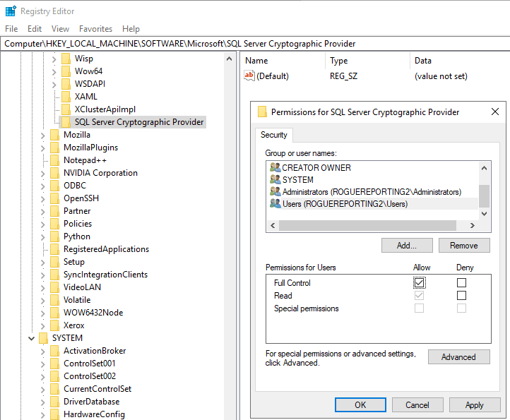This screenshot has height=420, width=510.
Task: Expand the Mozilla key
Action: pyautogui.click(x=42, y=136)
